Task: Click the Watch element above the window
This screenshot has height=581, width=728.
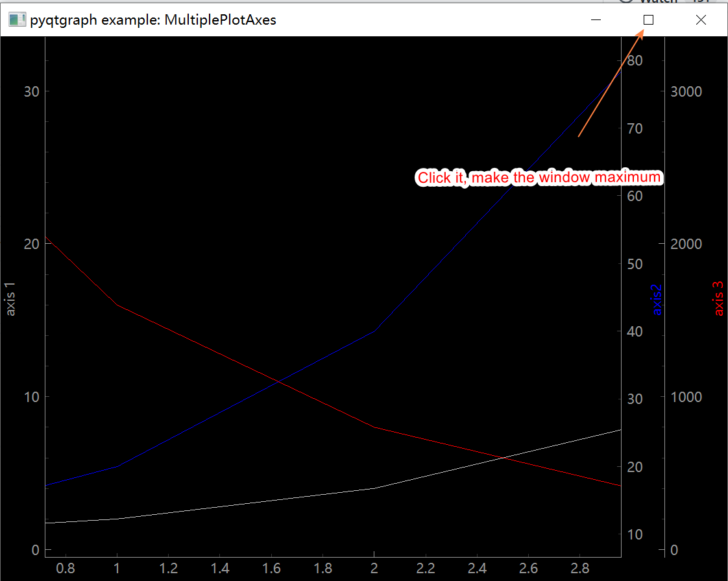Action: coord(659,3)
